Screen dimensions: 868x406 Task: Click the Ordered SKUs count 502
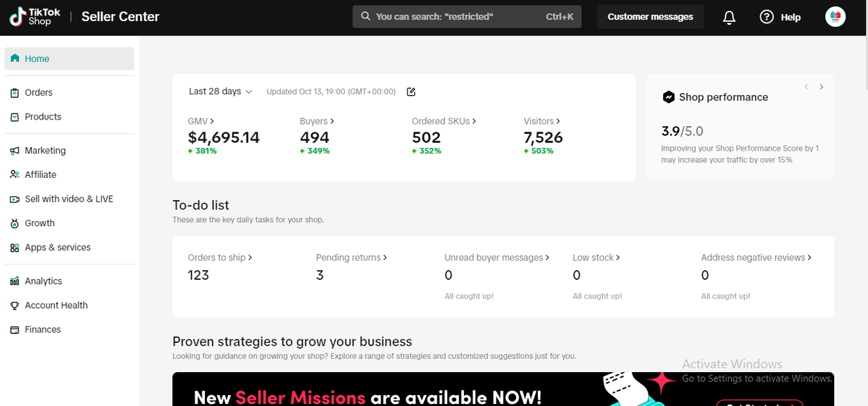pyautogui.click(x=427, y=137)
